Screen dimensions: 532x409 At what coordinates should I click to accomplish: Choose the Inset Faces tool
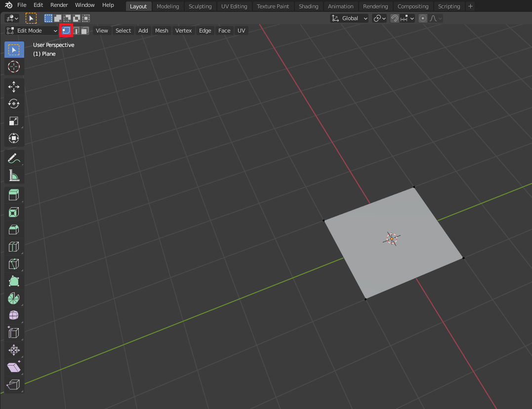(x=14, y=212)
